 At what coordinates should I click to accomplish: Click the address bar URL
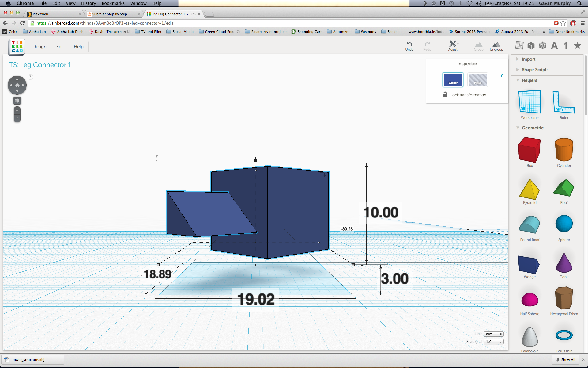pyautogui.click(x=105, y=23)
